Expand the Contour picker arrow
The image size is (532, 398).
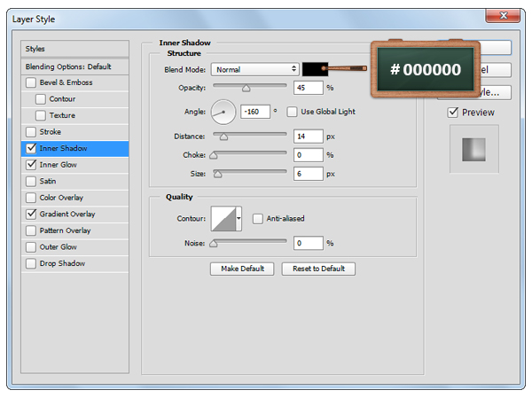(x=239, y=218)
